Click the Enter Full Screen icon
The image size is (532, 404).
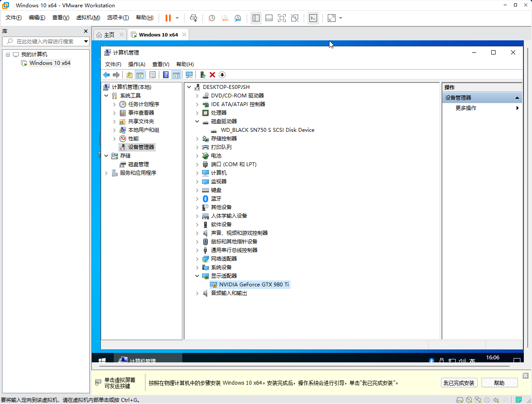tap(282, 18)
